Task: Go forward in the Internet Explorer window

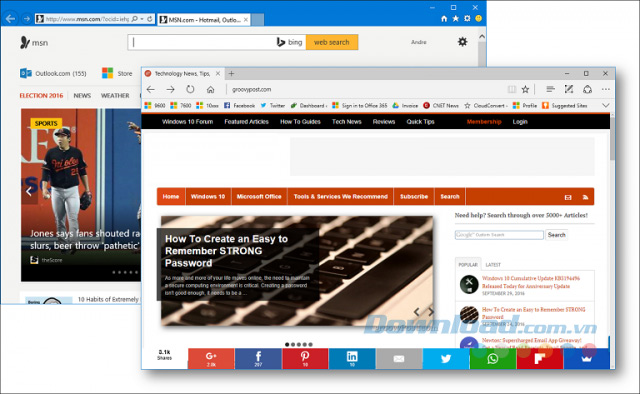Action: [27, 19]
